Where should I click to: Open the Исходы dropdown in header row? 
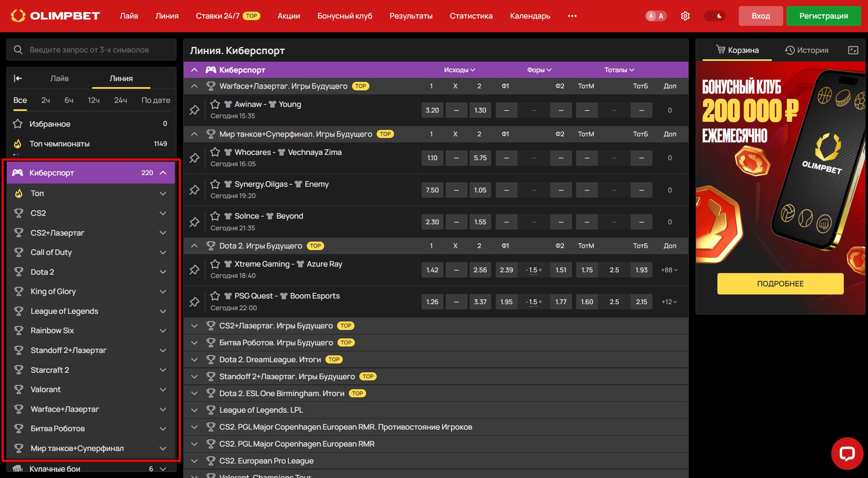[459, 70]
